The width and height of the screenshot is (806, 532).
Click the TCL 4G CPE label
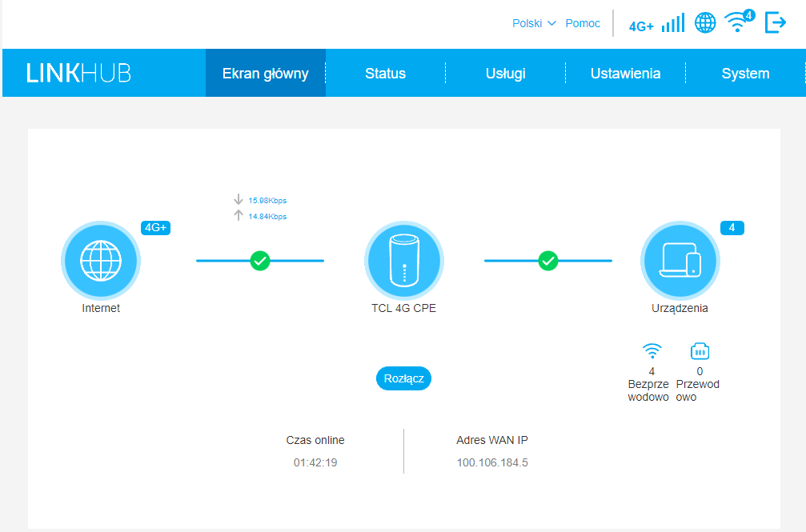coord(403,308)
